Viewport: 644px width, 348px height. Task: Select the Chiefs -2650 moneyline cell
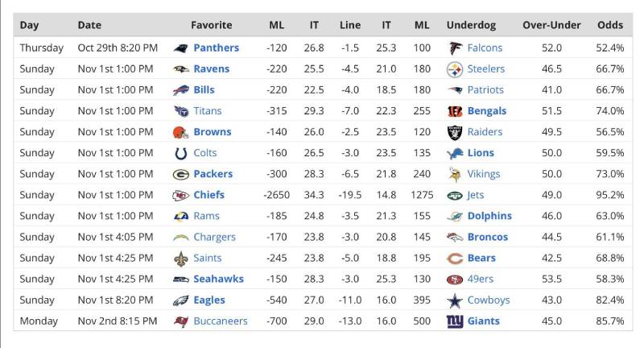click(276, 195)
